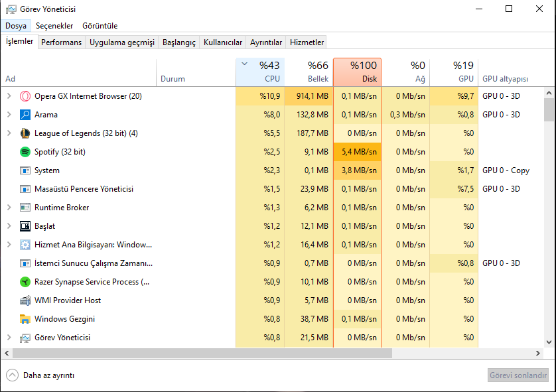Switch to the Ayrıntılar tab
This screenshot has width=556, height=392.
coord(266,42)
